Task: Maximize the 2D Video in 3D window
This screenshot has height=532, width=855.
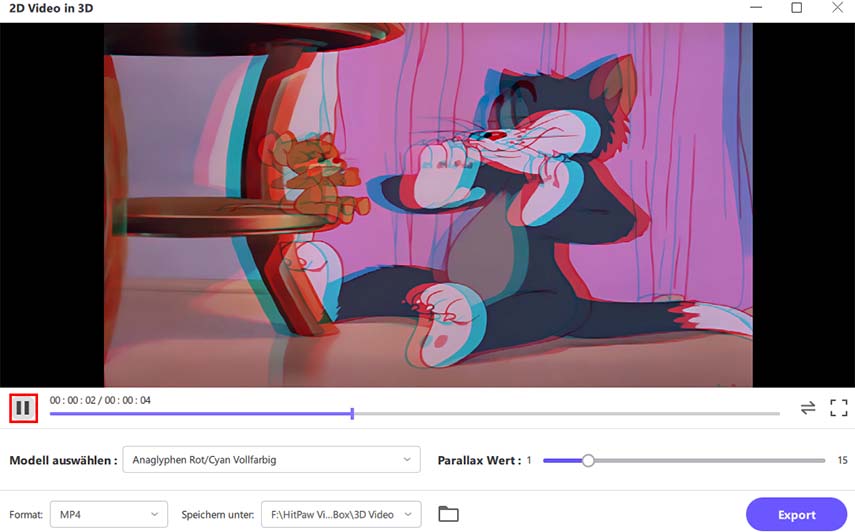Action: click(797, 8)
